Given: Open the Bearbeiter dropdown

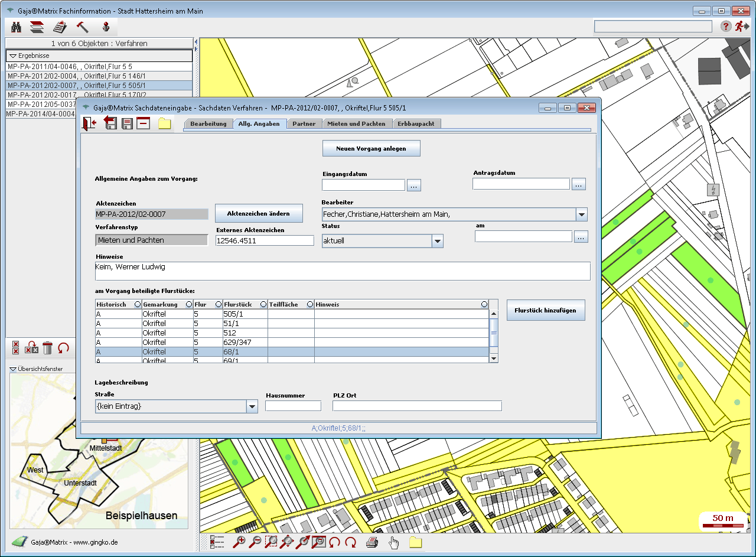Looking at the screenshot, I should (x=581, y=214).
